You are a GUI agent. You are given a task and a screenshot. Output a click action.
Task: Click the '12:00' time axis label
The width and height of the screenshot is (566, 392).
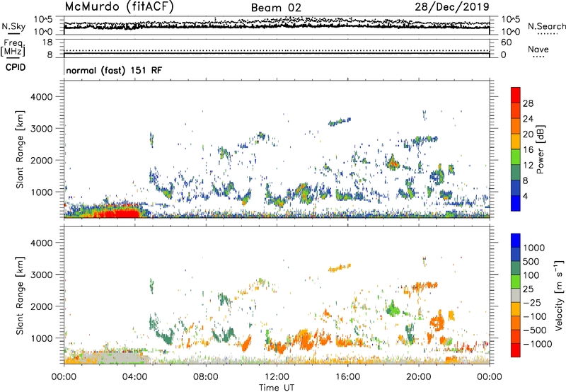pyautogui.click(x=277, y=377)
